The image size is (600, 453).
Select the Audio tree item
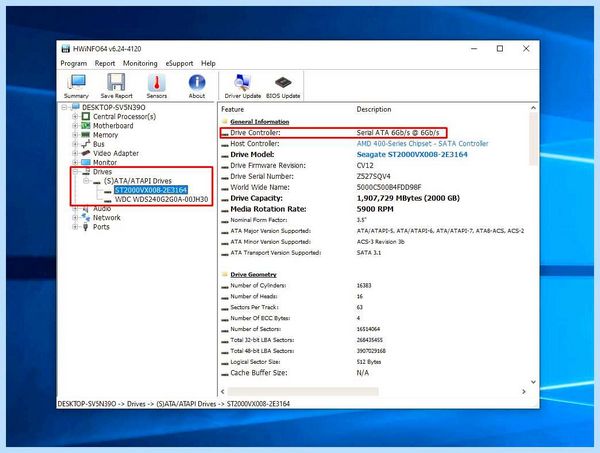[x=102, y=209]
